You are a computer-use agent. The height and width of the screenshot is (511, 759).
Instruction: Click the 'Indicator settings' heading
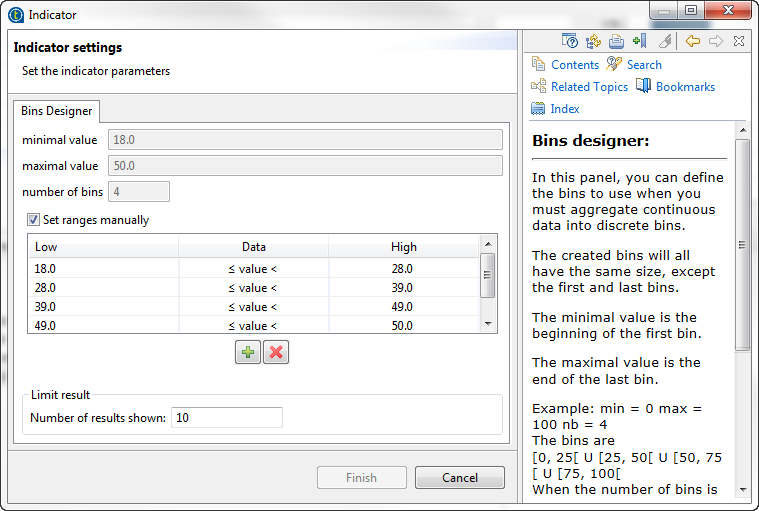pos(68,47)
